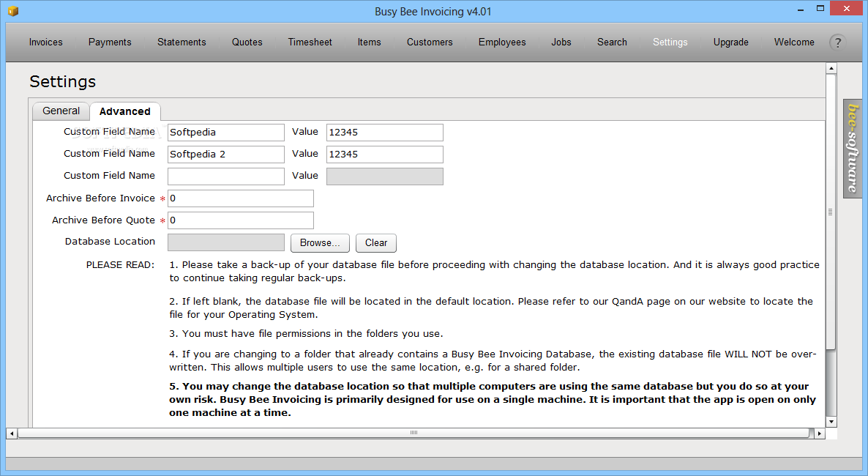Screen dimensions: 868x476
Task: Focus the Archive Before Invoice field
Action: (x=241, y=198)
